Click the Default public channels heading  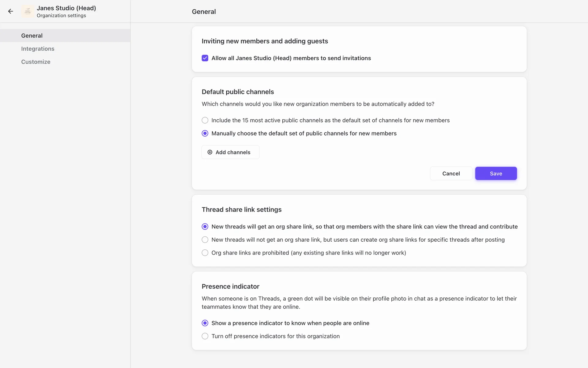pos(238,92)
